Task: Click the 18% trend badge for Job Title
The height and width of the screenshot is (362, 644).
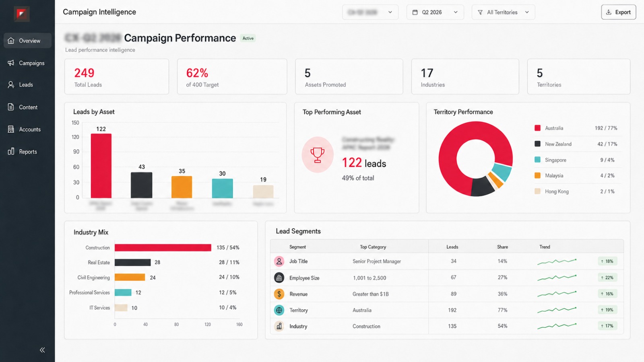Action: click(x=607, y=261)
